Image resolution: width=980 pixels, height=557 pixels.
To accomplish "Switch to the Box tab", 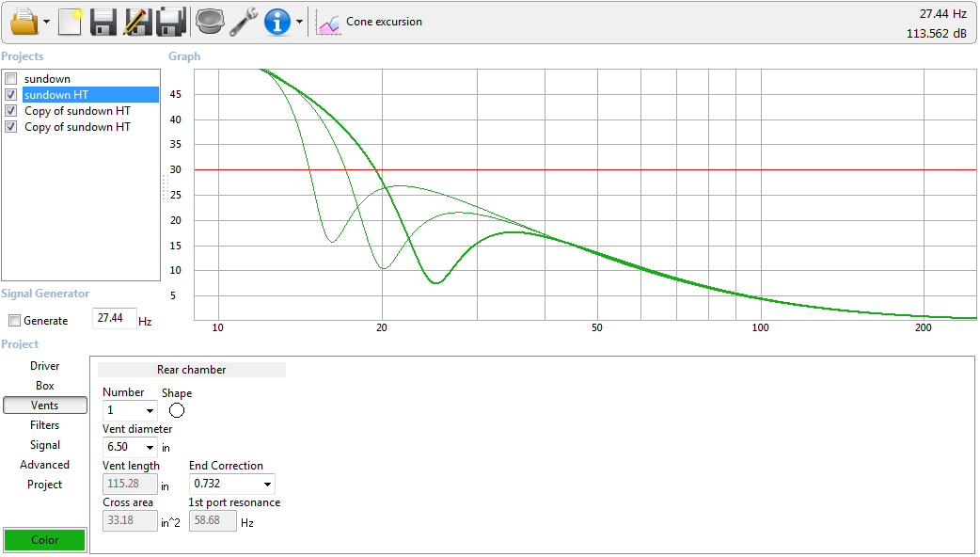I will pyautogui.click(x=45, y=386).
